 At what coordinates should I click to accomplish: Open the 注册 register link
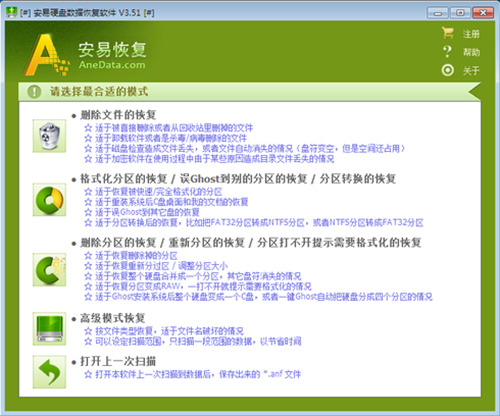point(471,34)
